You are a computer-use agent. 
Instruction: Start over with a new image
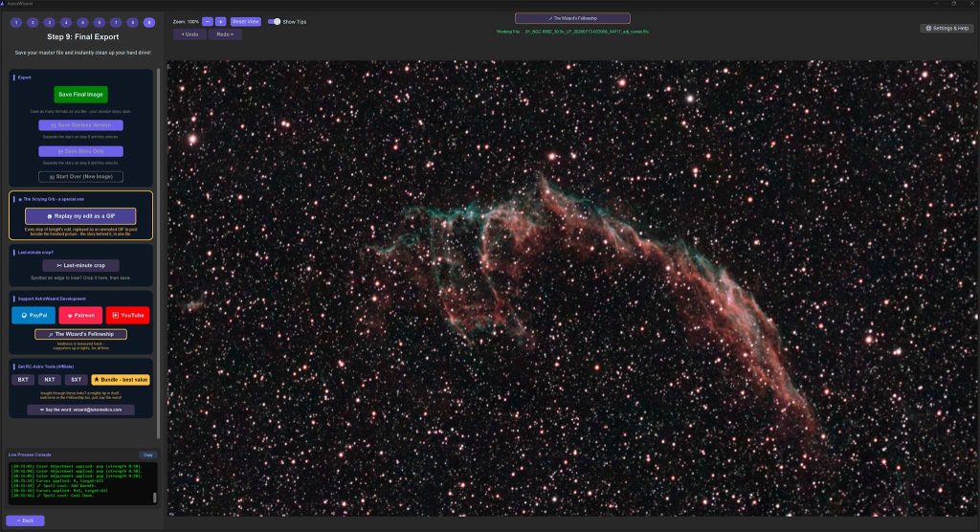pyautogui.click(x=80, y=177)
